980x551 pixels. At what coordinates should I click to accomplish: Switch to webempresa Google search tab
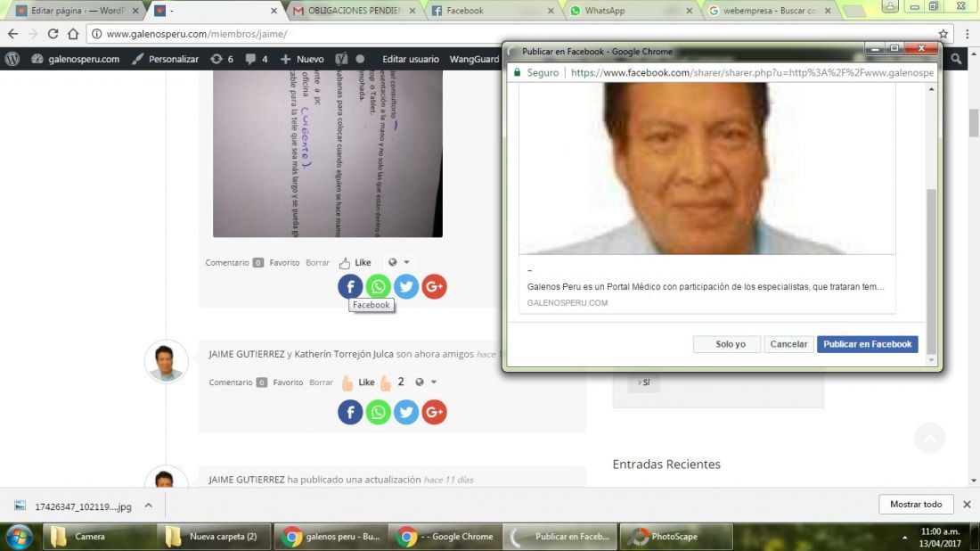point(770,11)
